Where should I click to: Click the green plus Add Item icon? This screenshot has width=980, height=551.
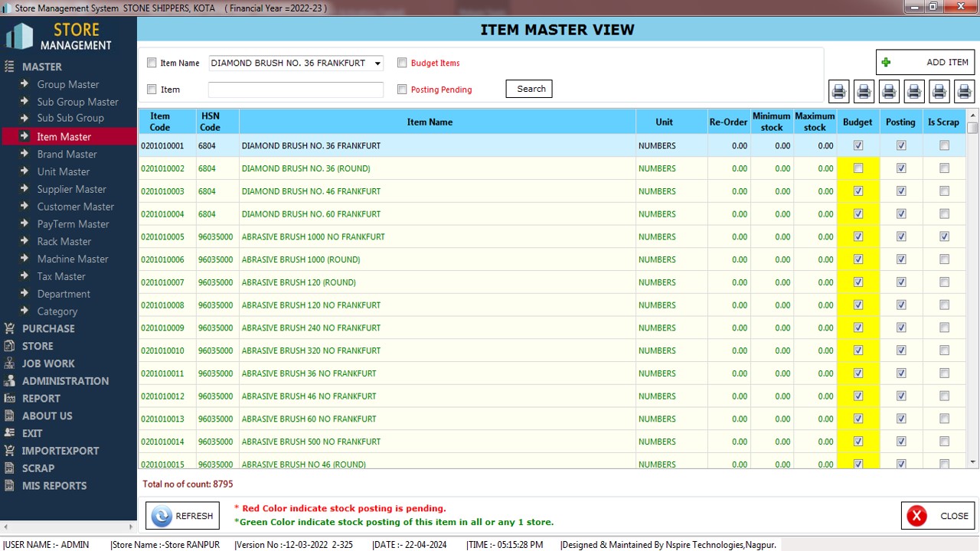[x=887, y=63]
